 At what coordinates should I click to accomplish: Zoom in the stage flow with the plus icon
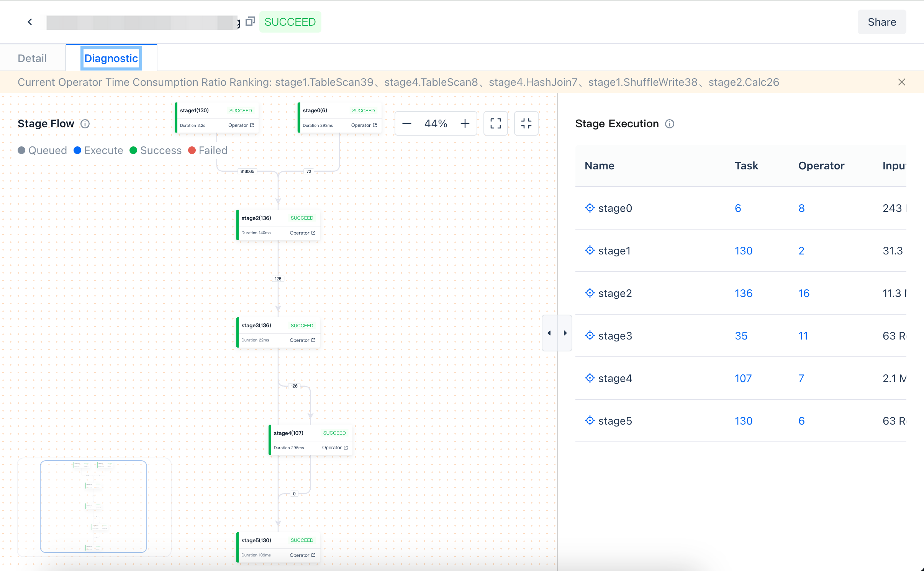pos(465,123)
